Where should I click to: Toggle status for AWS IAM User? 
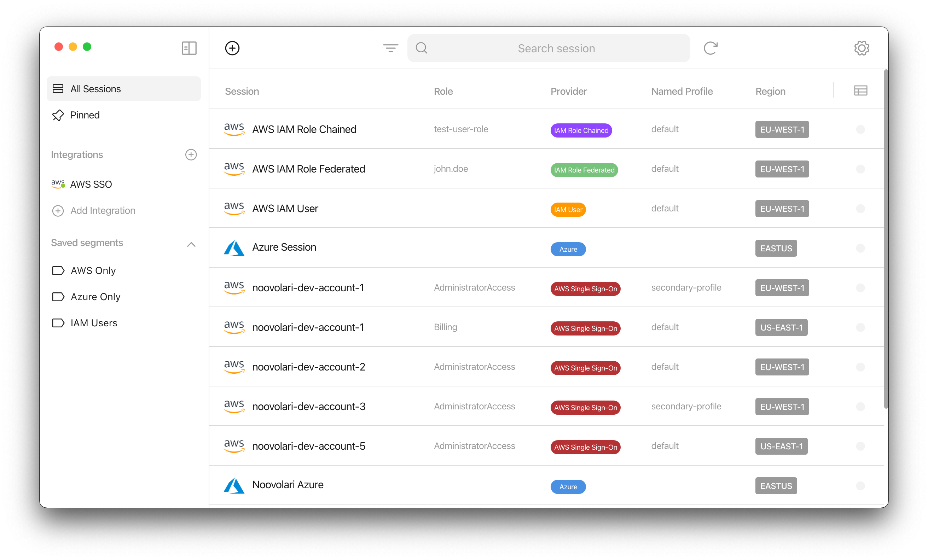pos(860,209)
